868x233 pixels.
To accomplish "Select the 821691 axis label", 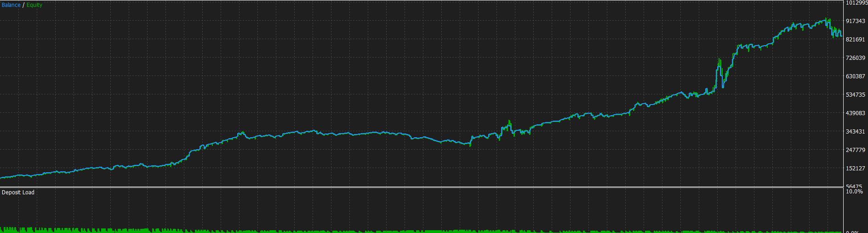I will [x=856, y=40].
